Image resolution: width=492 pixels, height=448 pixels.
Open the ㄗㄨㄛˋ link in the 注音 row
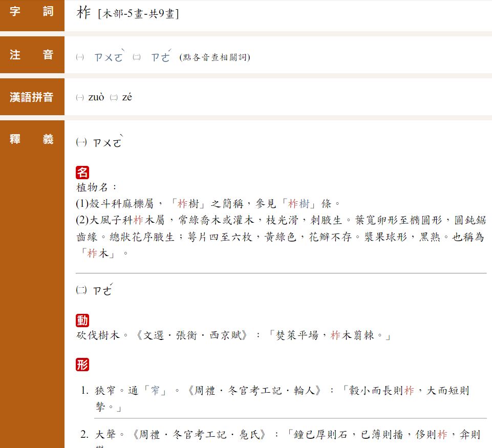pos(109,57)
